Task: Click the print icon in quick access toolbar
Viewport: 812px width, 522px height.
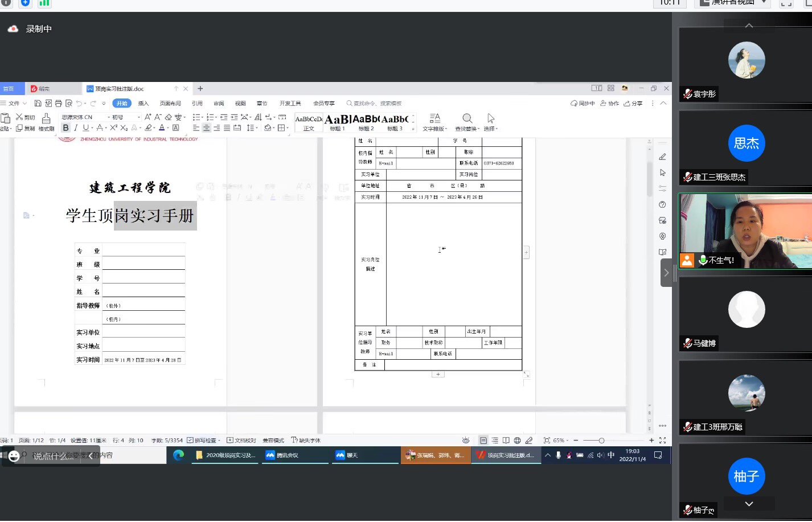Action: click(58, 104)
